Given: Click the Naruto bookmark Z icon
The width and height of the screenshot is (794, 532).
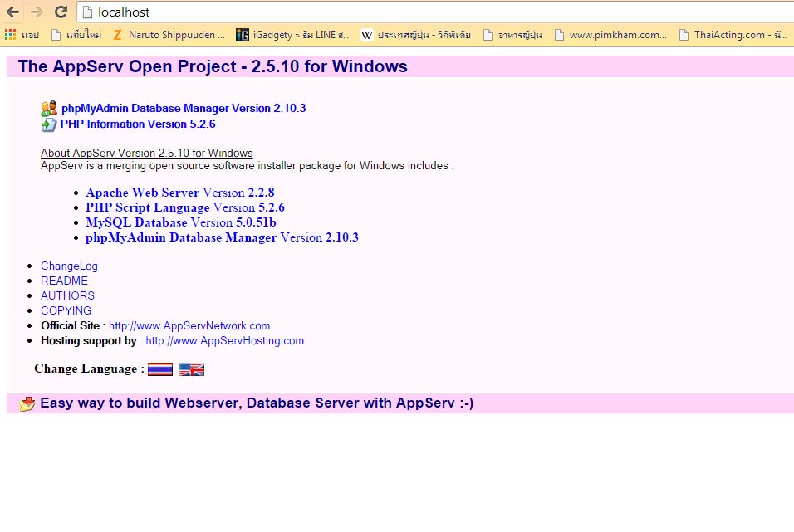Looking at the screenshot, I should [x=117, y=34].
